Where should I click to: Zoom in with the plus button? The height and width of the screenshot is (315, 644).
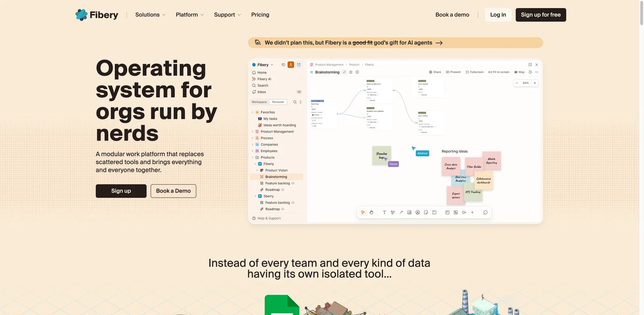coord(535,83)
